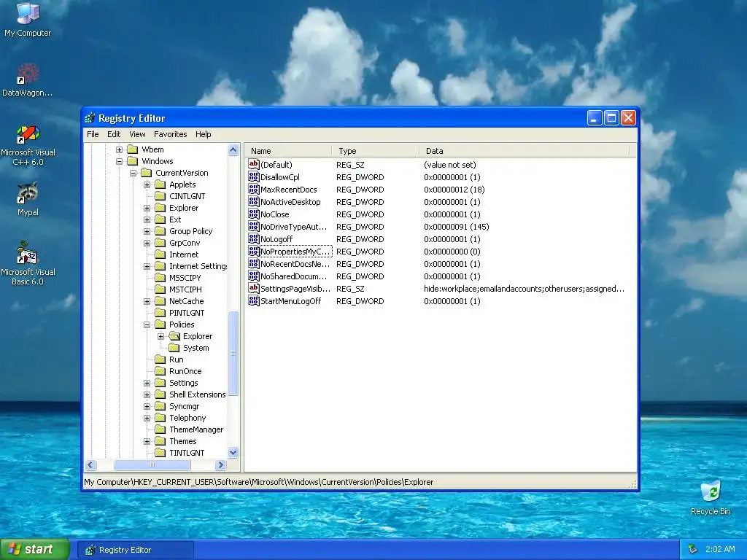This screenshot has height=560, width=747.
Task: Select the TINTLGNT key
Action: (187, 453)
